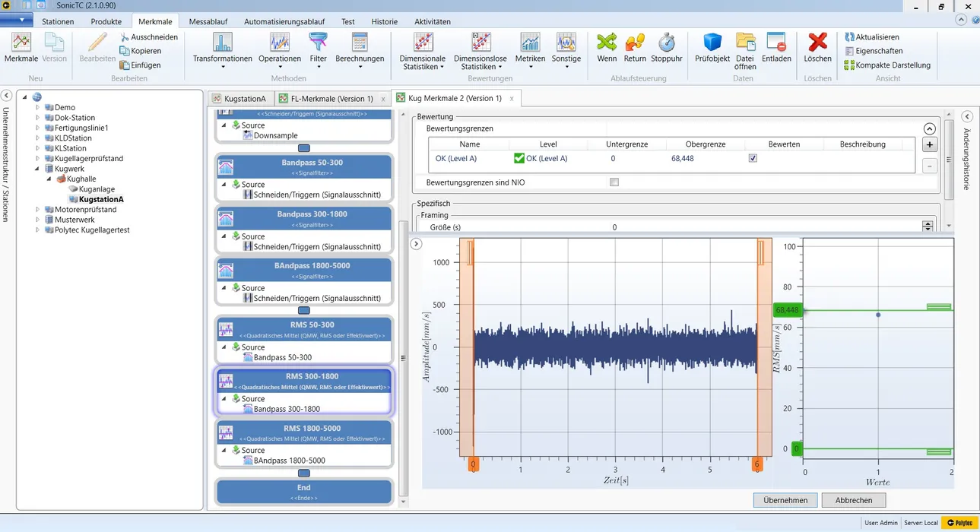Enable Bewertungsgrenzen sind NIO checkbox

coord(614,182)
